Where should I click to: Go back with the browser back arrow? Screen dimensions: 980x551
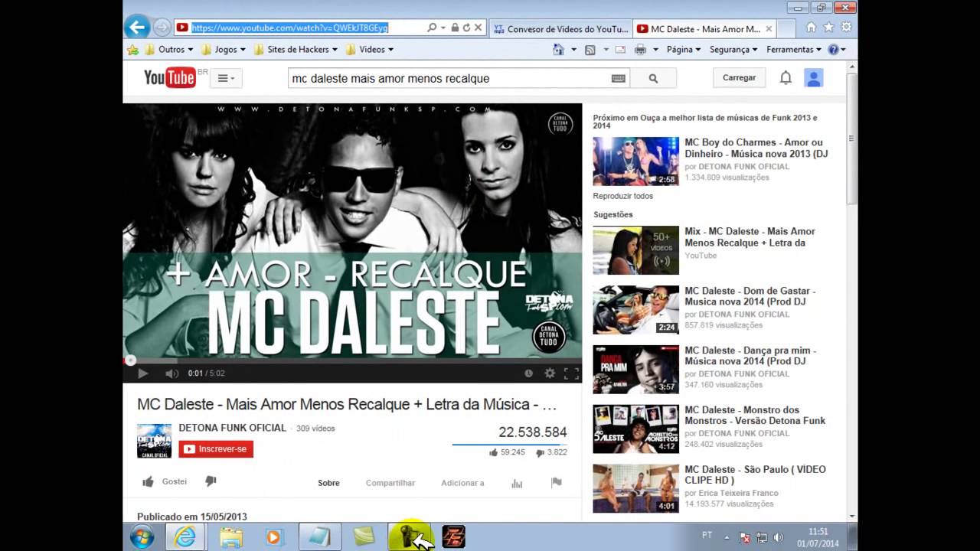137,28
